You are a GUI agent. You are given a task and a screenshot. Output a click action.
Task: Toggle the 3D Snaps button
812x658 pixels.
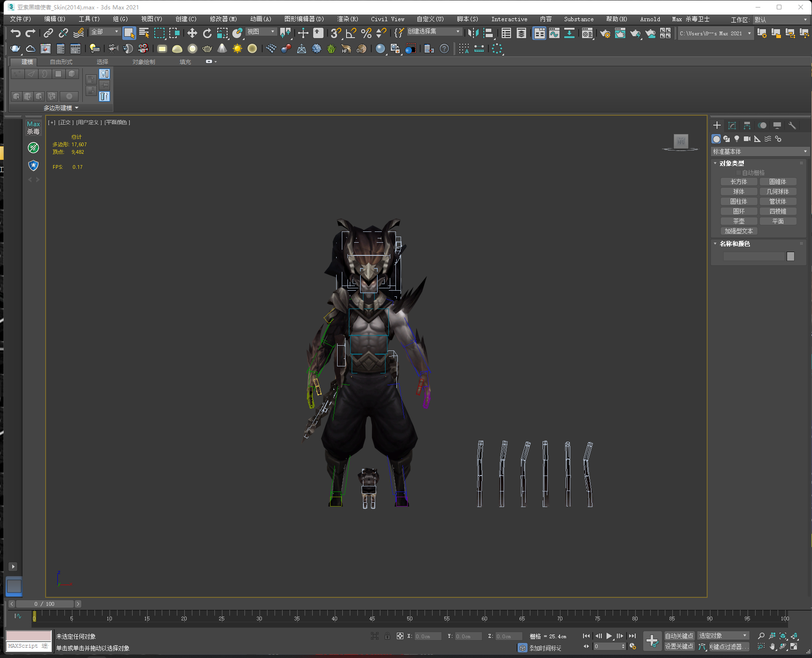pyautogui.click(x=336, y=33)
